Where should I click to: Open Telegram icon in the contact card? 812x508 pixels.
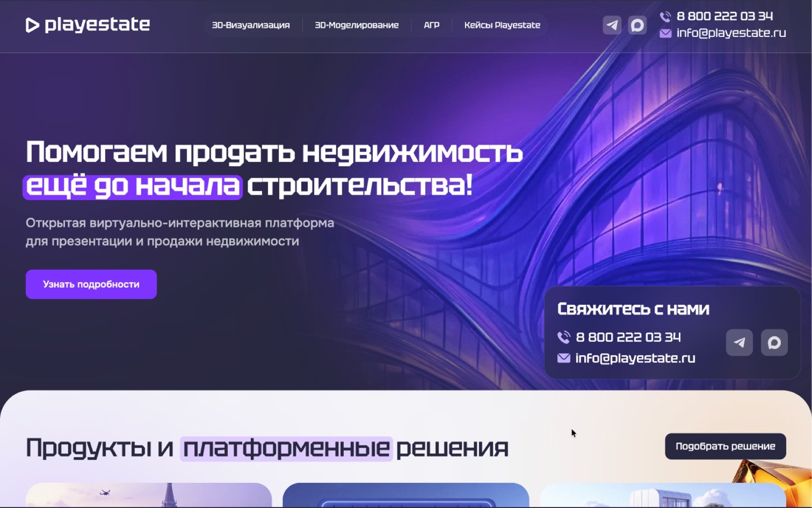pos(739,343)
